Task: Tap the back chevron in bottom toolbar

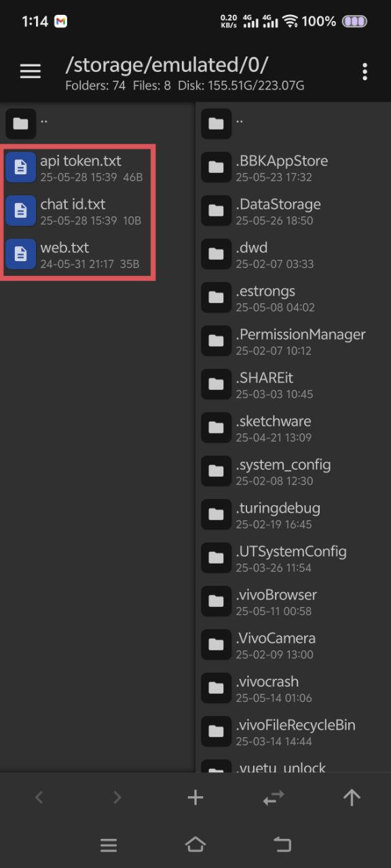Action: pyautogui.click(x=39, y=798)
